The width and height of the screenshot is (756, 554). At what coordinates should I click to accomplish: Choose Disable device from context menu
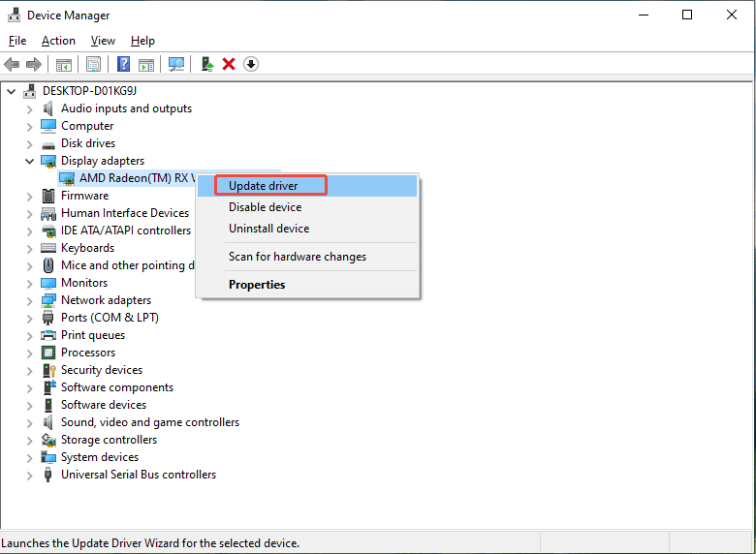(x=307, y=207)
